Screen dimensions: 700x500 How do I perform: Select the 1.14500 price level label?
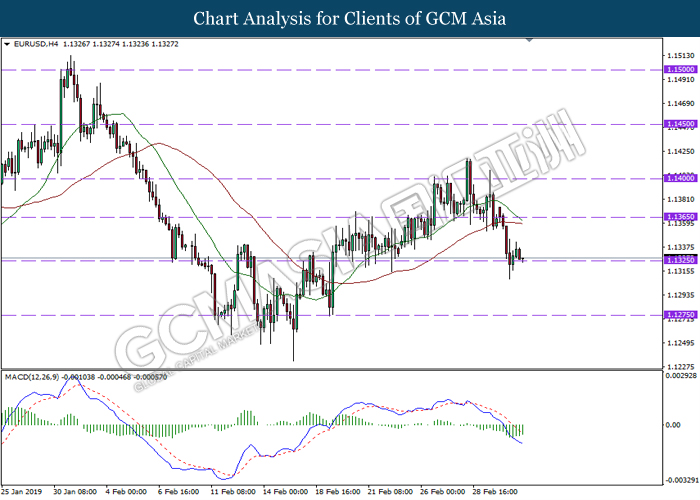[681, 124]
